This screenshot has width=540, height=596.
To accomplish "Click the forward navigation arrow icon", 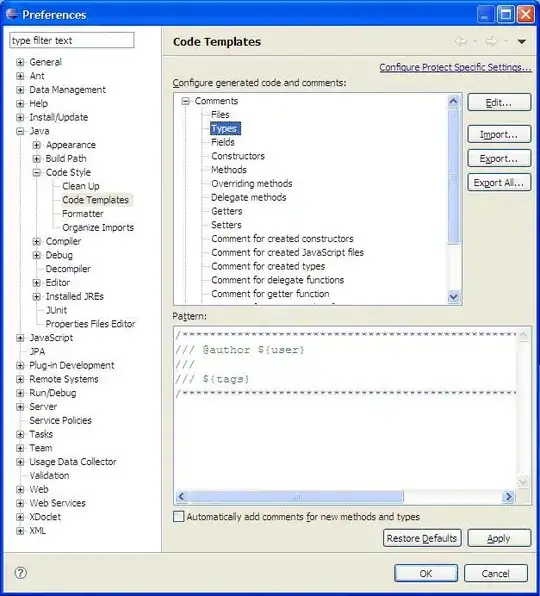I will click(491, 41).
